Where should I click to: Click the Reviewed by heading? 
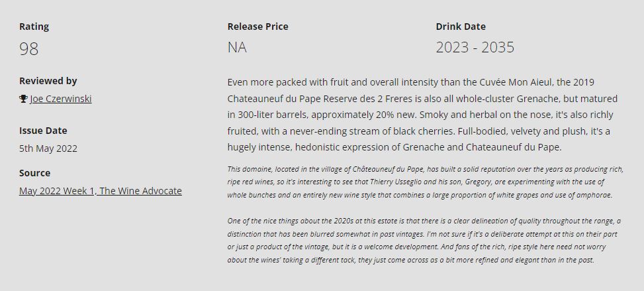click(48, 81)
